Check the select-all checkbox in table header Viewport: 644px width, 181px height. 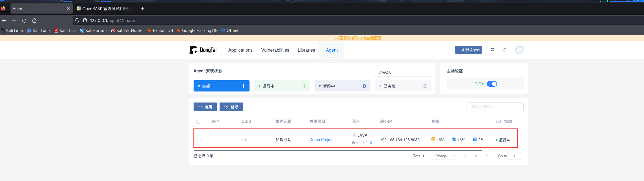click(x=198, y=122)
